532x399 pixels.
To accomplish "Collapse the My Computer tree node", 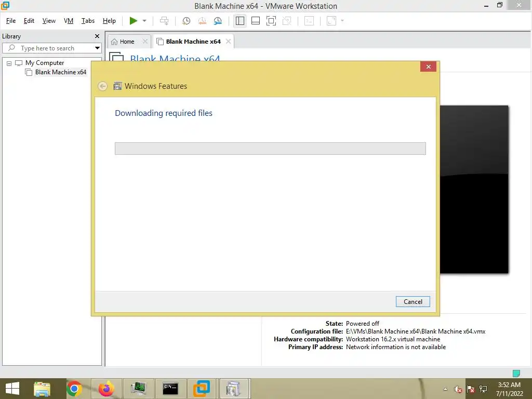I will (x=9, y=63).
